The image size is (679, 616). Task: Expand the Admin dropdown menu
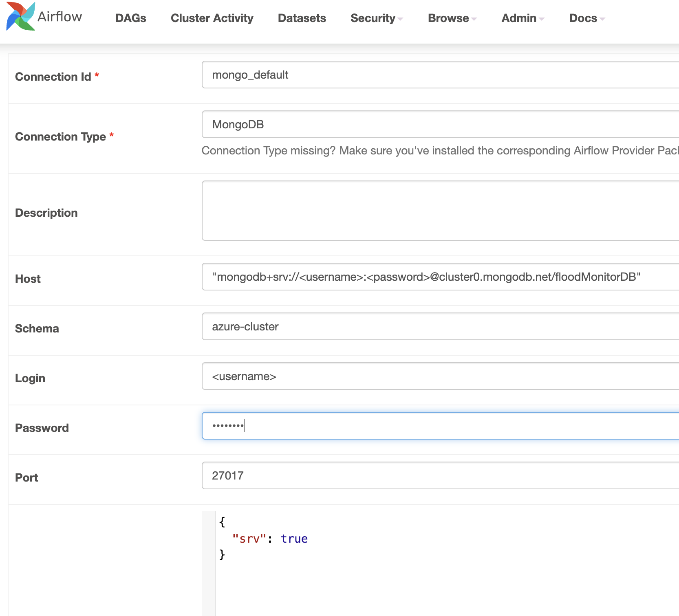tap(523, 18)
